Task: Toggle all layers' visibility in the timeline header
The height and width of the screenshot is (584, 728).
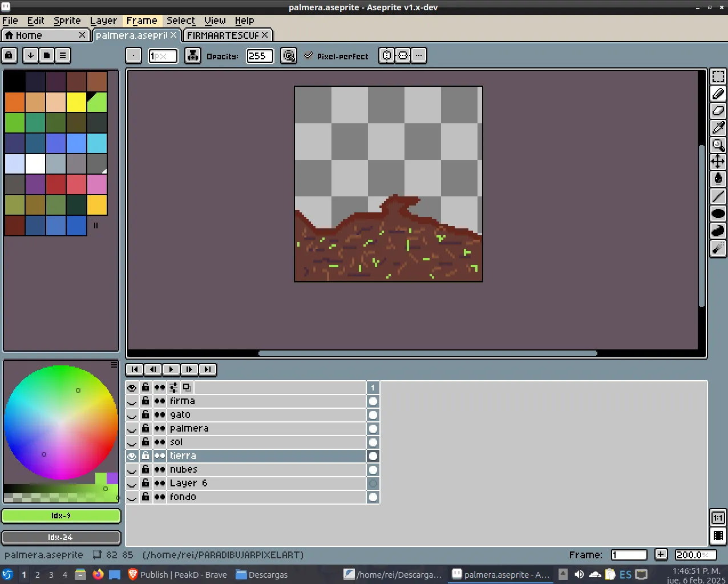Action: [x=132, y=388]
